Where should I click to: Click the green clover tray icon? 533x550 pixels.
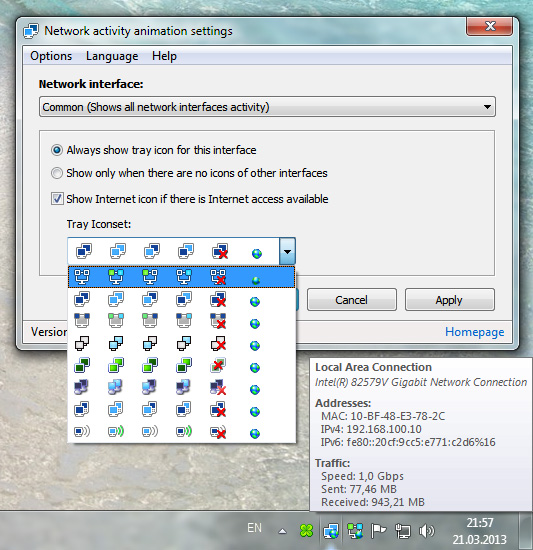pos(306,531)
